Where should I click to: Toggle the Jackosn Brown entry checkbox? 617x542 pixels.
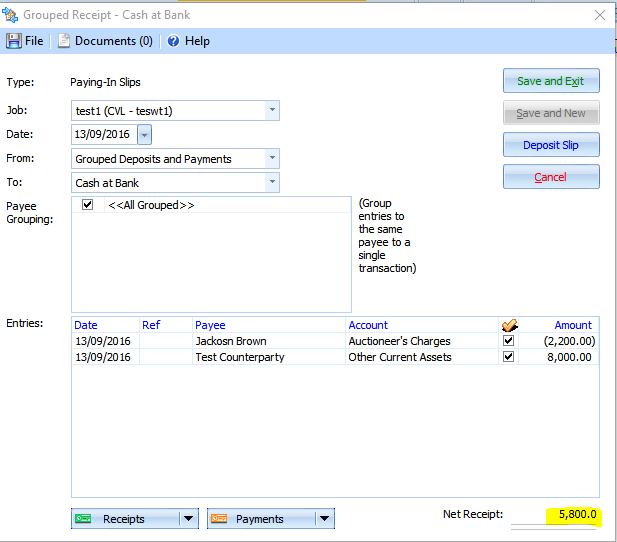[508, 341]
